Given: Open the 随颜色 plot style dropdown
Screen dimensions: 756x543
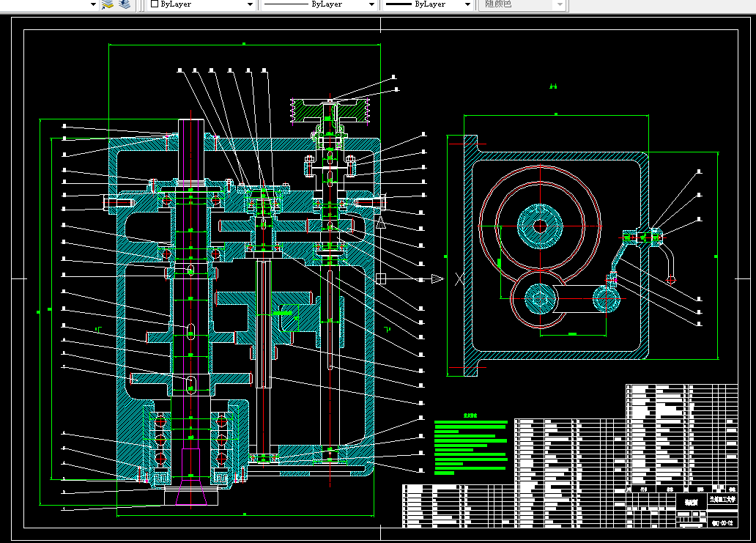Looking at the screenshot, I should 522,4.
